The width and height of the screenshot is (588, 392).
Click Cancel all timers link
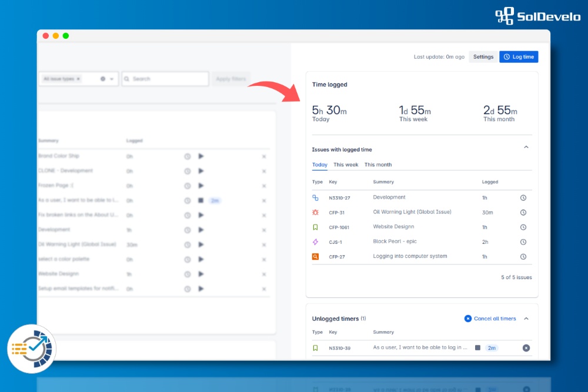[x=495, y=319]
